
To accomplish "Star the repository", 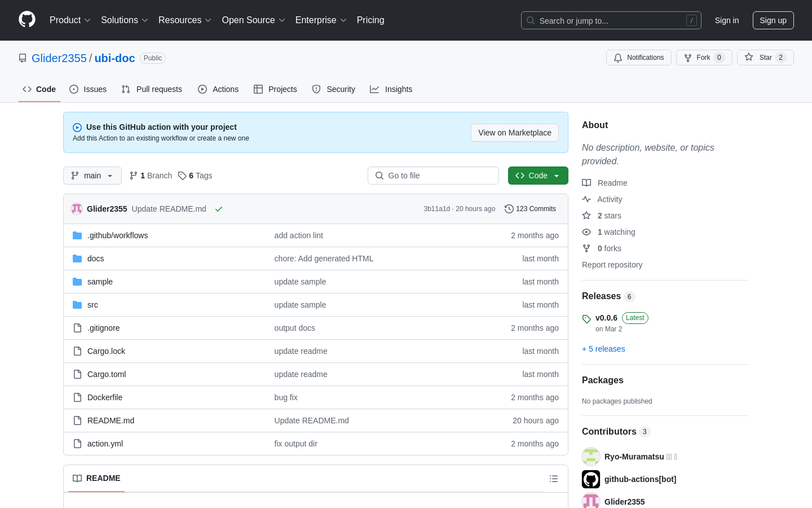I will tap(765, 58).
